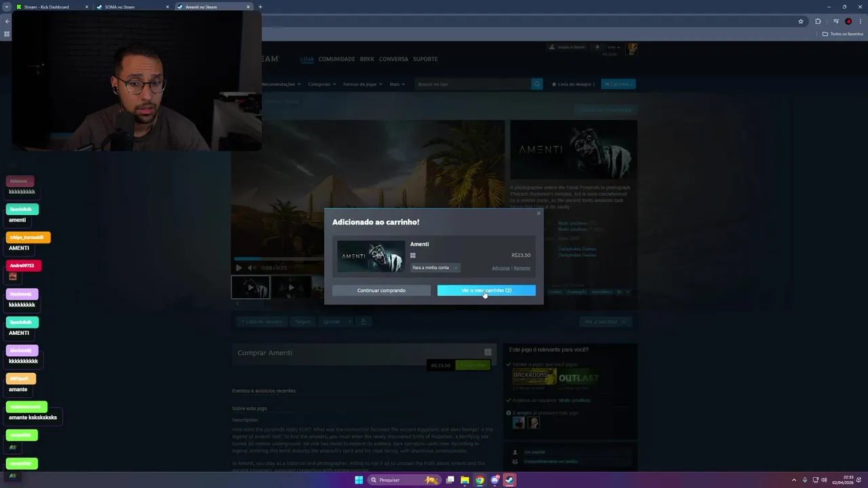Open File Explorer from taskbar

click(465, 480)
